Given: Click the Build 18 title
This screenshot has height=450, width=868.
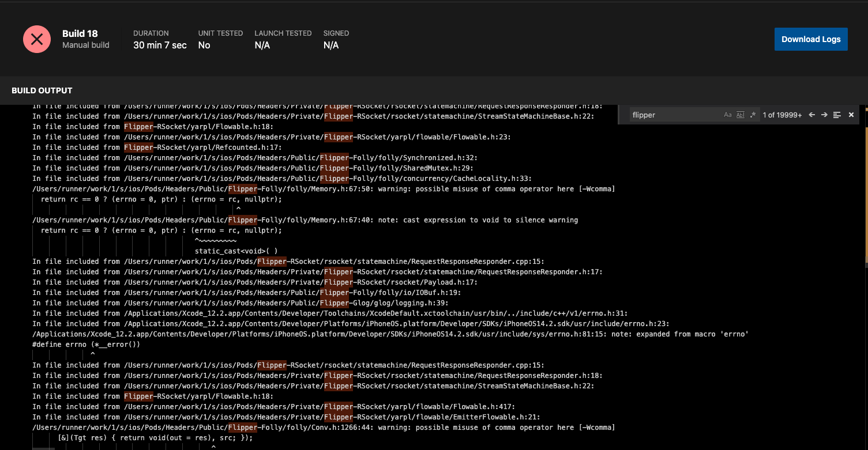Looking at the screenshot, I should tap(80, 33).
